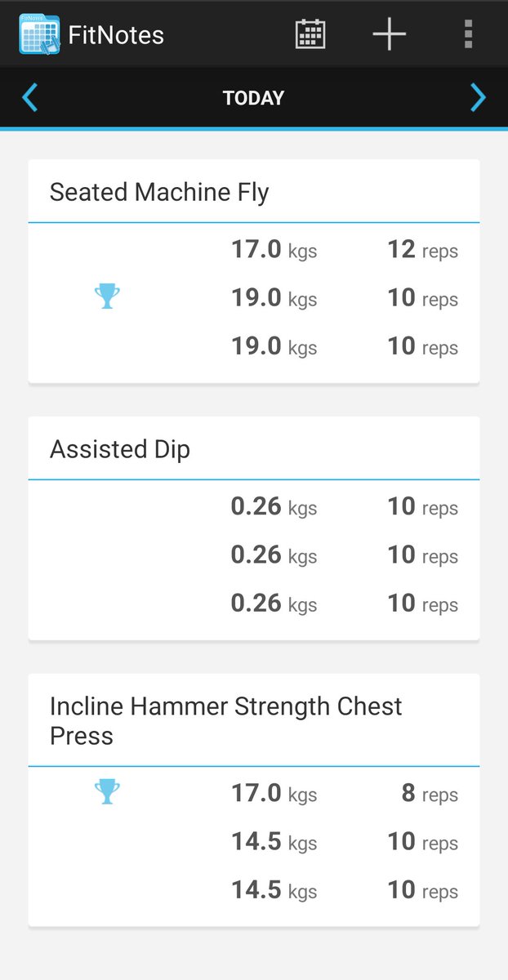This screenshot has height=980, width=508.
Task: Go to next day with right arrow
Action: (x=478, y=98)
